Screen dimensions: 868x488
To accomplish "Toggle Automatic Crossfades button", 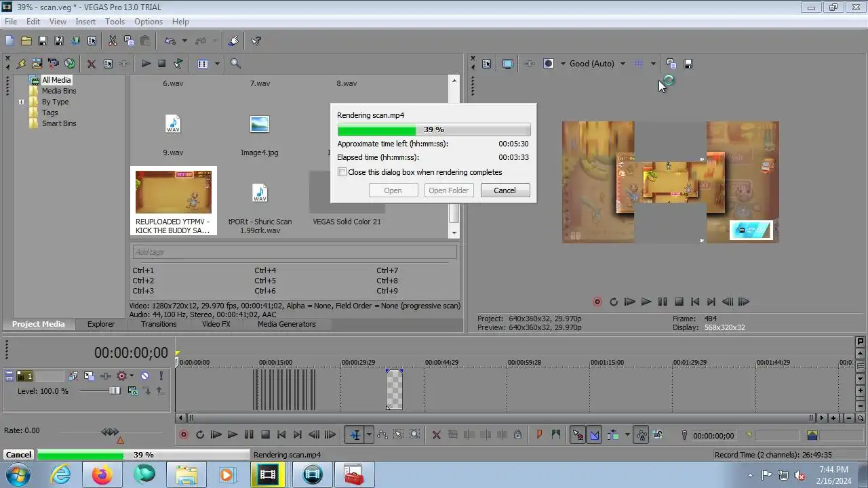I will [x=595, y=435].
